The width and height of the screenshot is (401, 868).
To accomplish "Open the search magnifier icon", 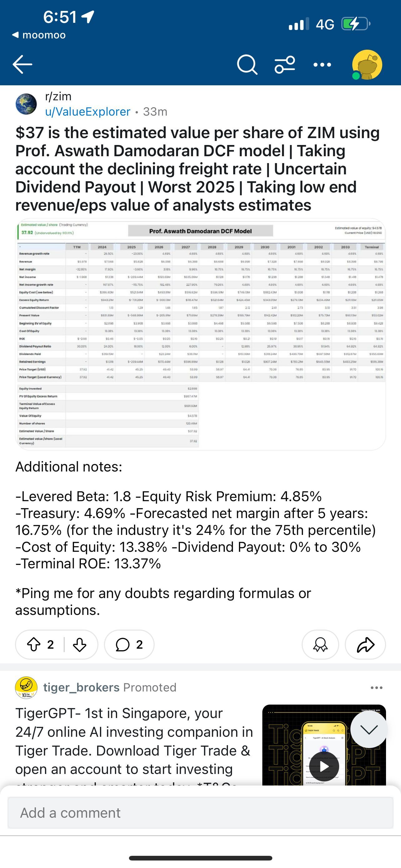I will [x=247, y=64].
